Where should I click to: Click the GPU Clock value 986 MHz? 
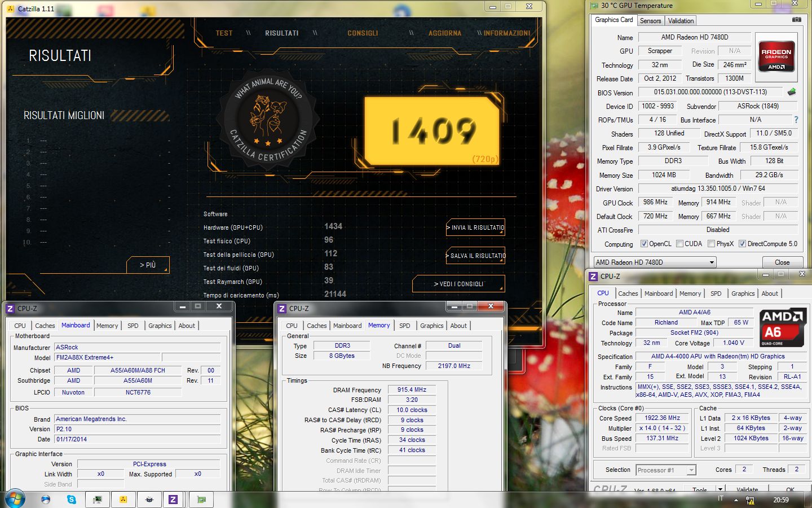655,202
